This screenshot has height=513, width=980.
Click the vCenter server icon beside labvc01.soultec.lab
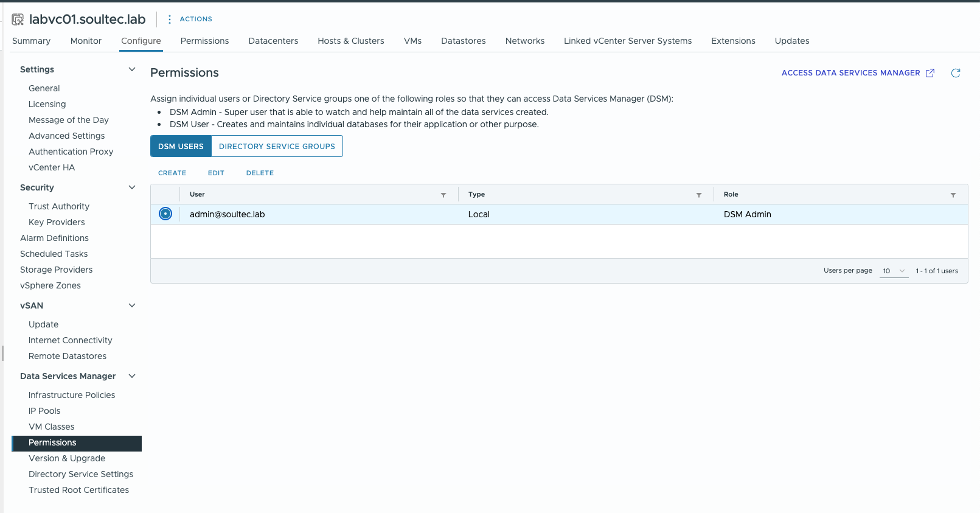[x=18, y=19]
